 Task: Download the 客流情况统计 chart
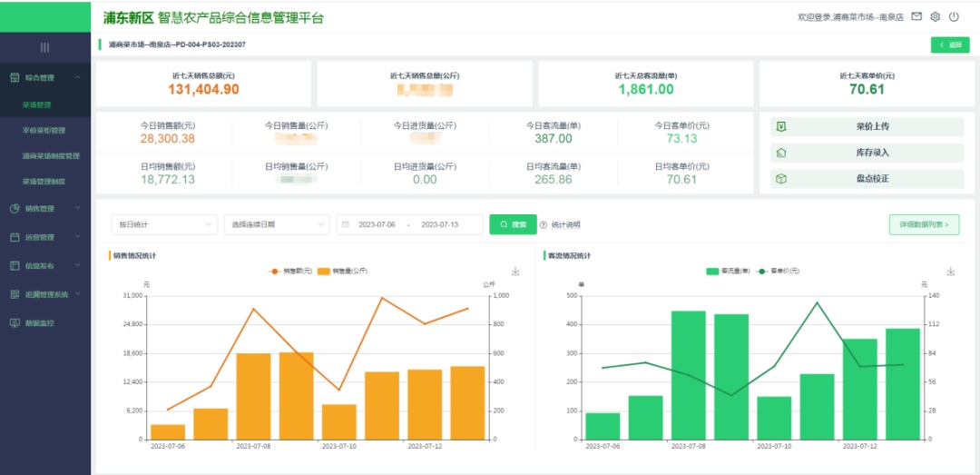951,272
